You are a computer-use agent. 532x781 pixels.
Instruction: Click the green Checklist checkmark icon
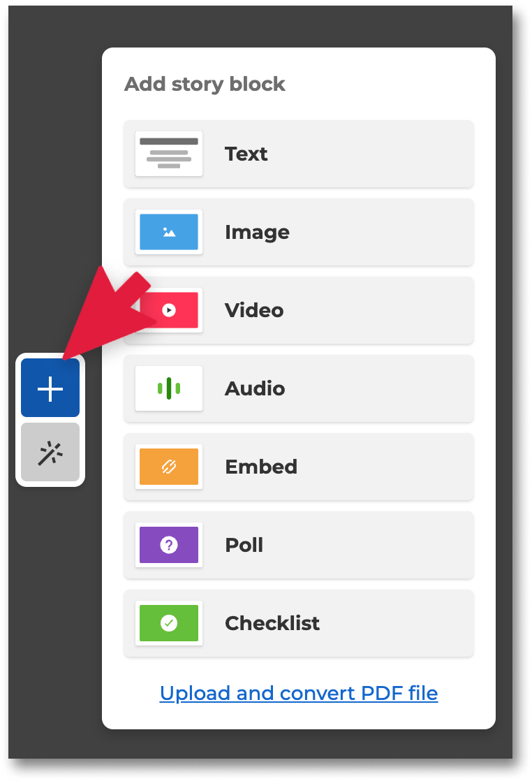pos(169,622)
